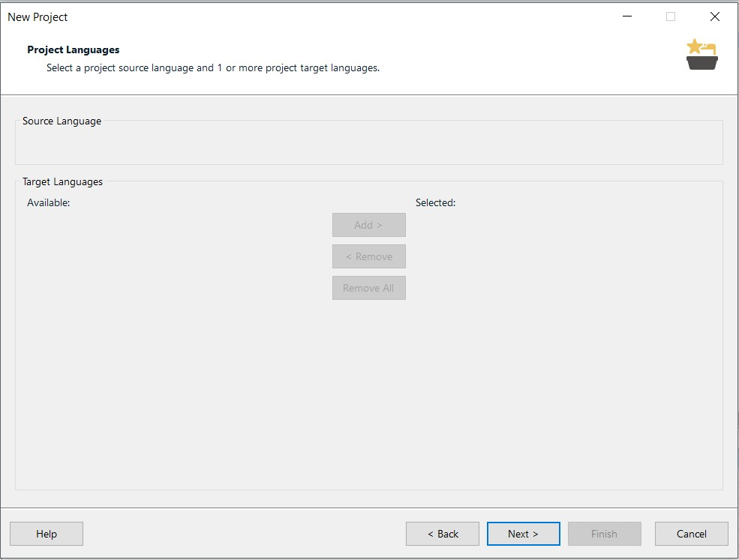Viewport: 739px width, 560px height.
Task: Go to previous step with Back
Action: coord(443,534)
